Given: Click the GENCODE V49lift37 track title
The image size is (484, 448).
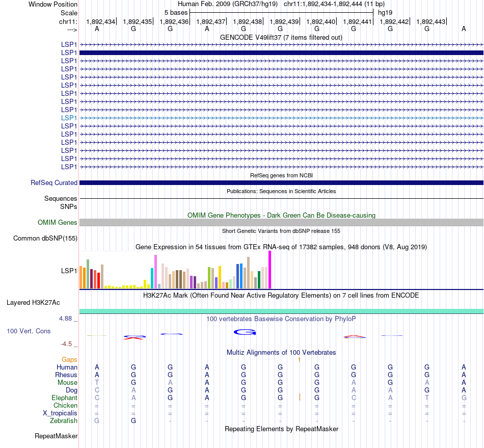Looking at the screenshot, I should point(281,38).
